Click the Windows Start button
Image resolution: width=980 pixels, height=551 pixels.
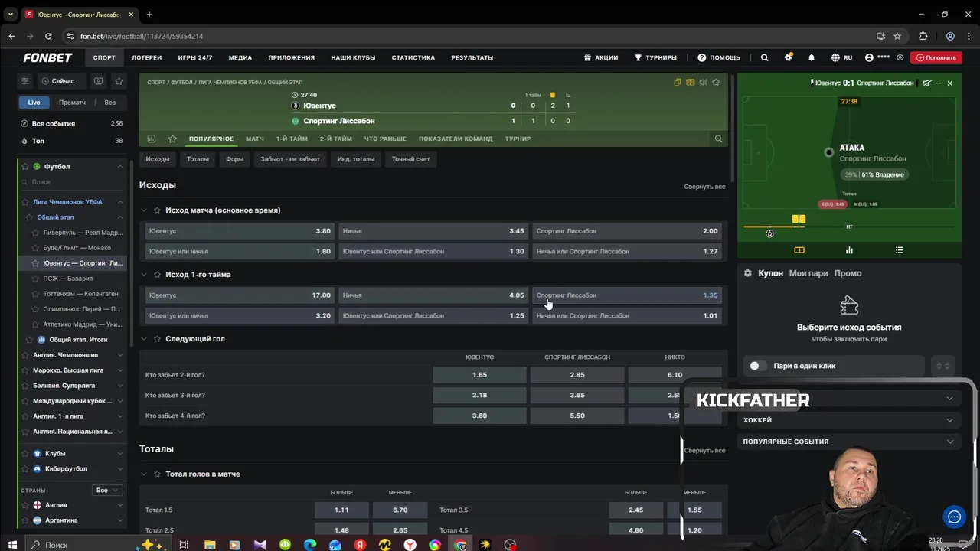(x=12, y=545)
